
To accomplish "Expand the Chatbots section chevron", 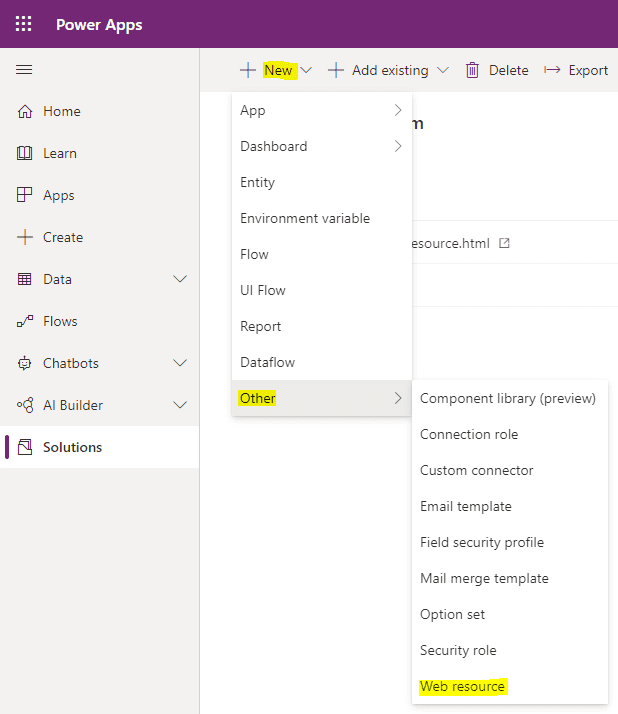I will (x=180, y=363).
